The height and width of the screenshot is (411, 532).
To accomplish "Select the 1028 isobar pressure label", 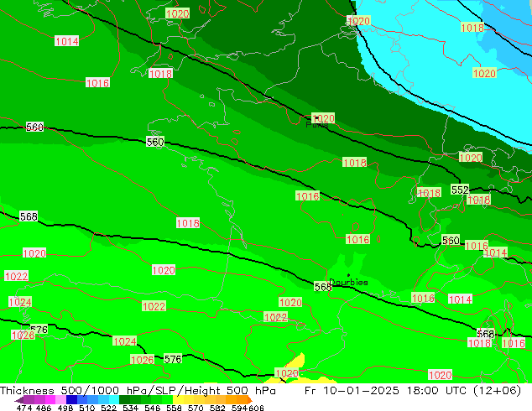I will coord(23,336).
